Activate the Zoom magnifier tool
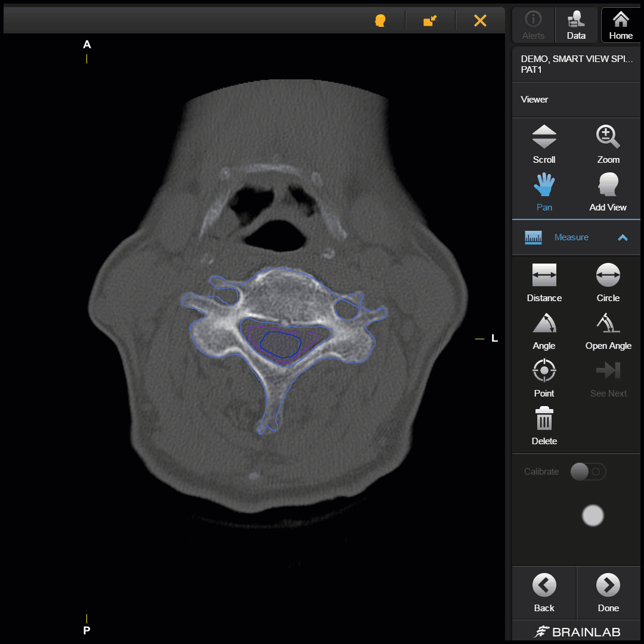 pos(608,144)
